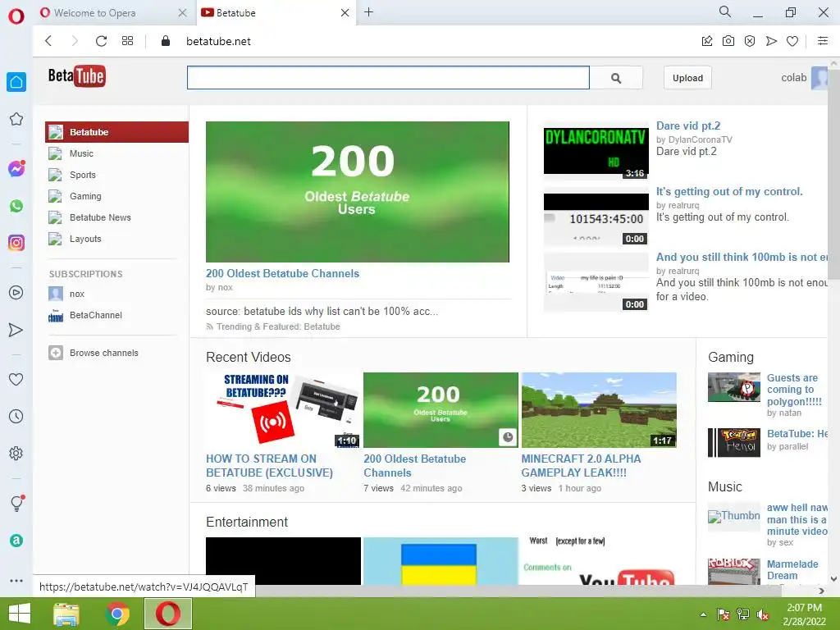Image resolution: width=840 pixels, height=630 pixels.
Task: Click the Streaming on Betatube thumbnail
Action: point(283,410)
